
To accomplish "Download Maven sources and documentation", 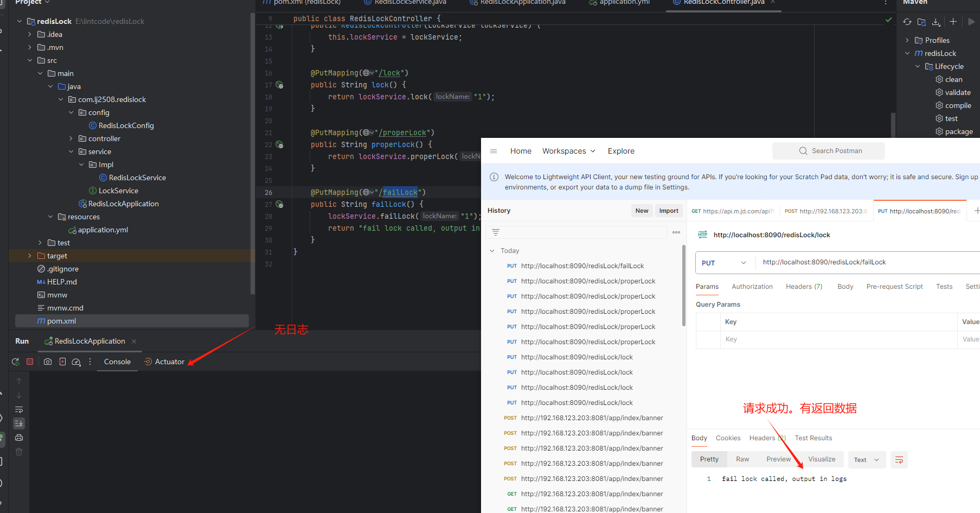I will coord(936,22).
